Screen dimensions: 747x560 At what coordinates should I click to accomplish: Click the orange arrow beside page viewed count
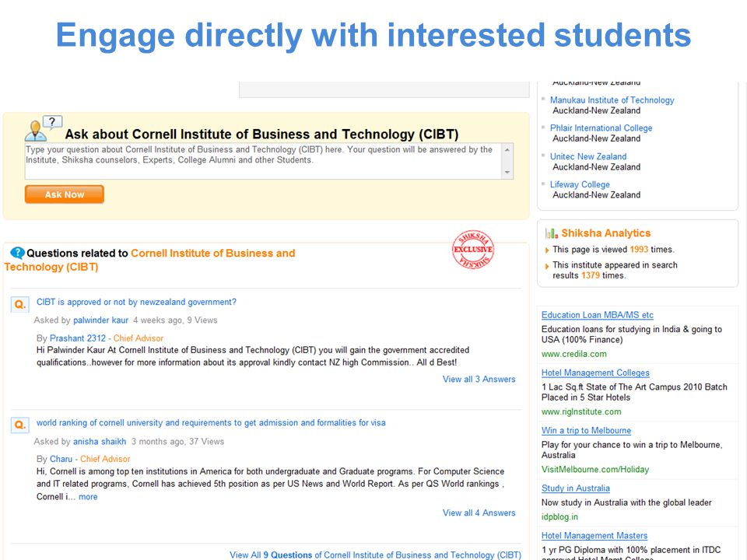pos(547,250)
